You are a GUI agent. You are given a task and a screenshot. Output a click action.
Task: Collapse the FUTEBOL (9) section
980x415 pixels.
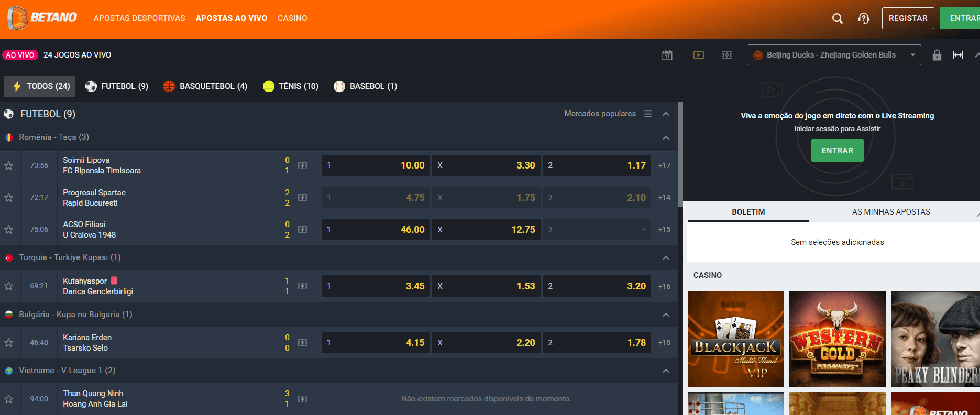pyautogui.click(x=666, y=114)
